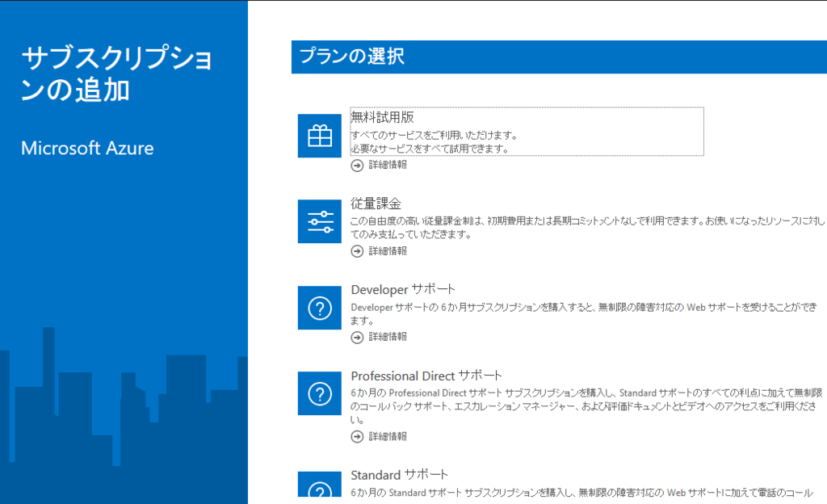Choose the Professional Direct サポート plan title

coord(426,376)
